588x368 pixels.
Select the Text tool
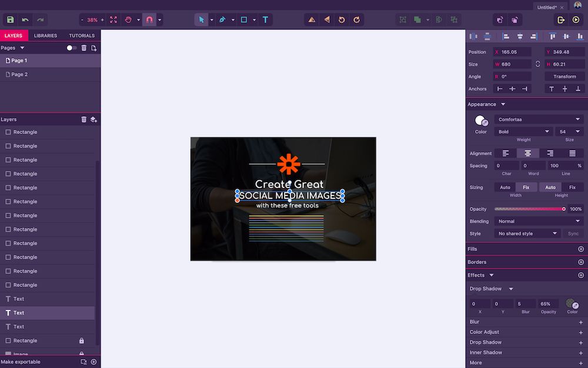(265, 19)
